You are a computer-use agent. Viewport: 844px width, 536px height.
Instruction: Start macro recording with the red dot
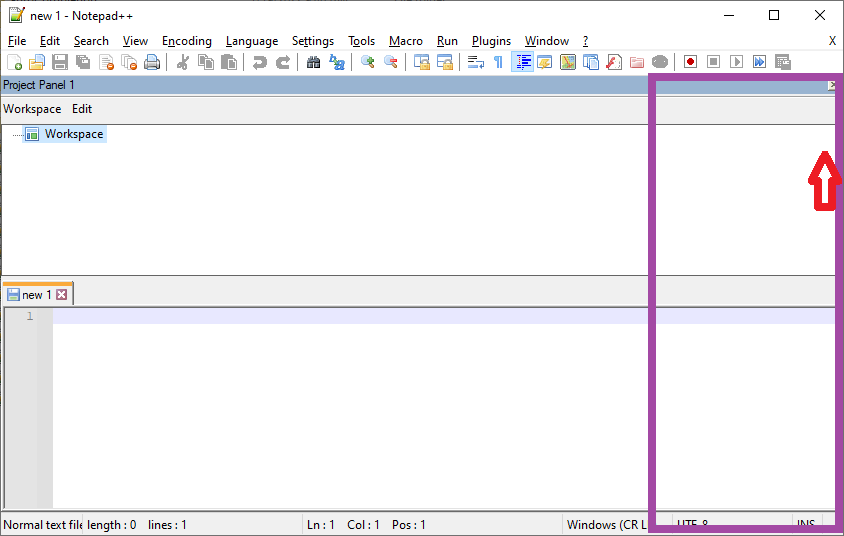[x=691, y=62]
